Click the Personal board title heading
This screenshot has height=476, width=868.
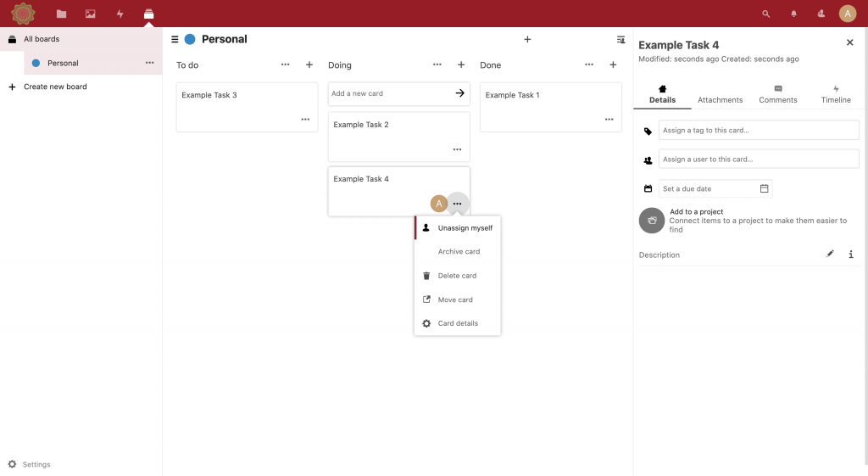[224, 39]
